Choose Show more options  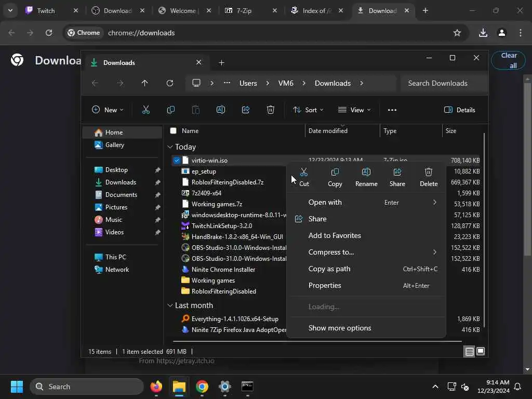(x=366, y=328)
